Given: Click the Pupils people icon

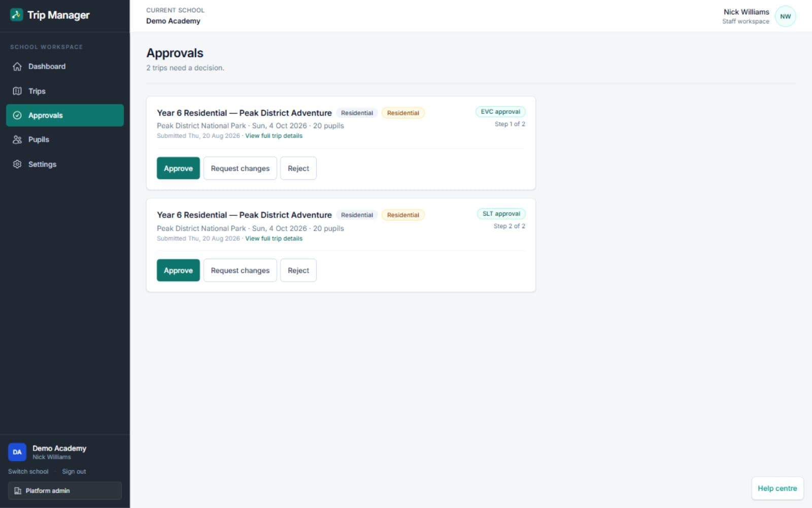Looking at the screenshot, I should tap(17, 140).
